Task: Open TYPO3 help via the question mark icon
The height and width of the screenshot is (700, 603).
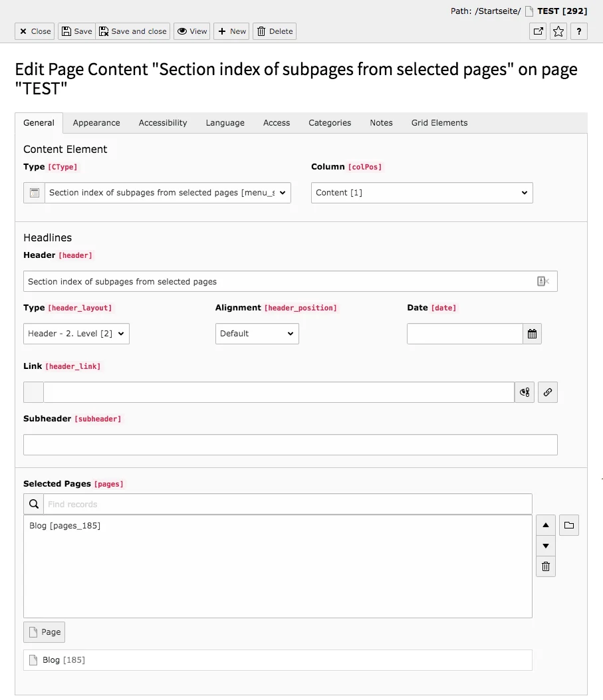Action: (578, 31)
